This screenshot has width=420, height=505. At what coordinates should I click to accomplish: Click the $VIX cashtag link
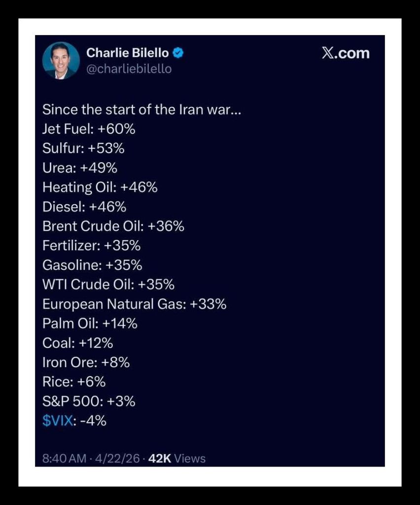point(57,421)
